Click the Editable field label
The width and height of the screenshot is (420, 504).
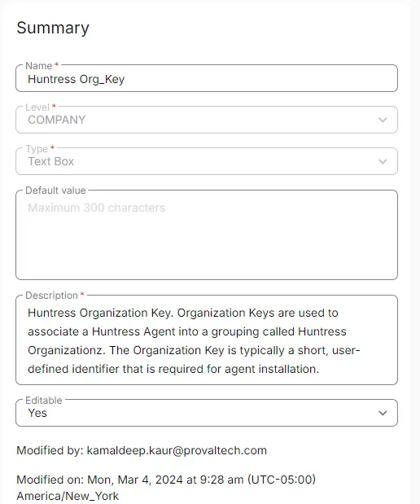point(44,400)
